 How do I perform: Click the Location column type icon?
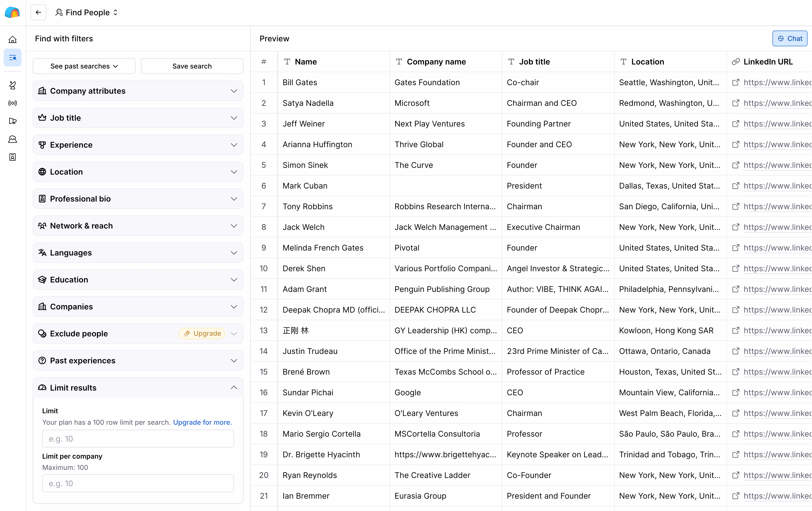624,62
